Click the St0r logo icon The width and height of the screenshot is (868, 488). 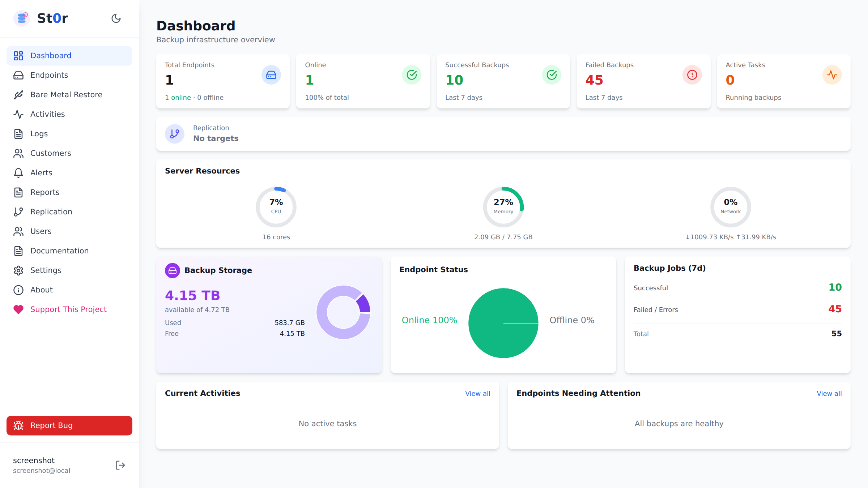pyautogui.click(x=21, y=18)
